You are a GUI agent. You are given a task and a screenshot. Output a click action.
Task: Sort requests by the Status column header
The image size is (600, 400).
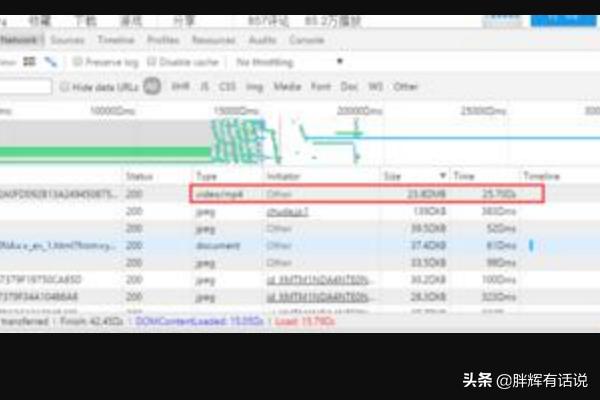tap(139, 176)
